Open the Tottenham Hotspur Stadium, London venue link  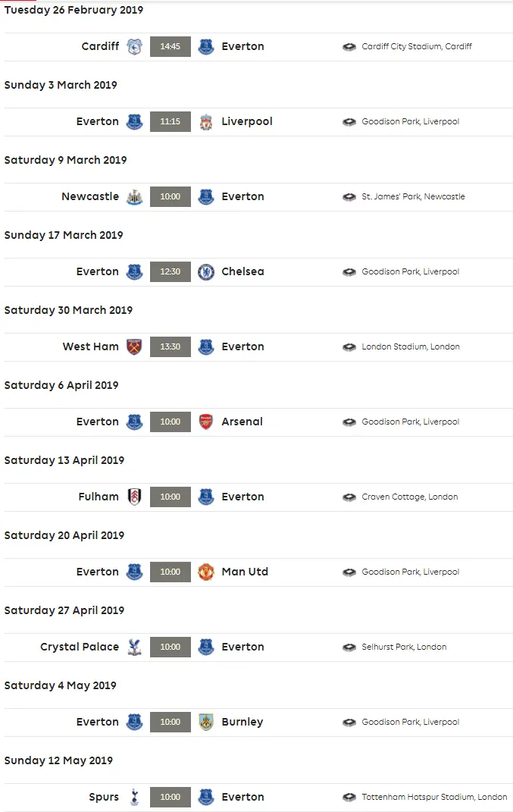pyautogui.click(x=434, y=797)
